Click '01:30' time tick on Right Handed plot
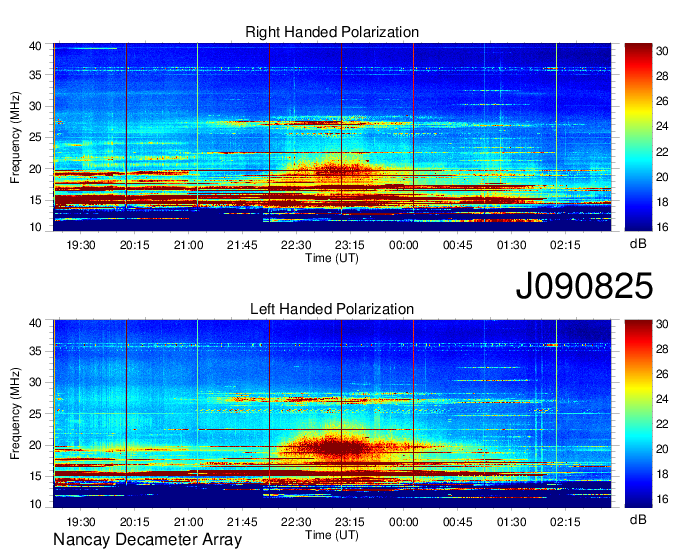 511,245
